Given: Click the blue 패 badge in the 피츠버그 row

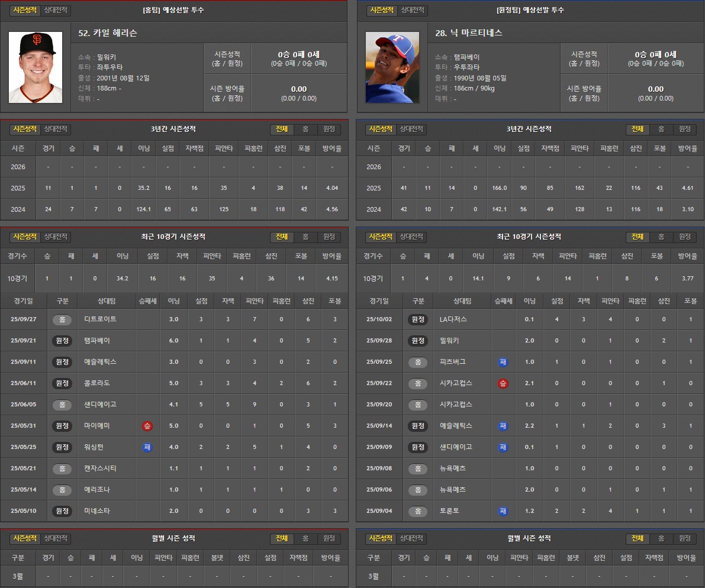Looking at the screenshot, I should pyautogui.click(x=503, y=361).
